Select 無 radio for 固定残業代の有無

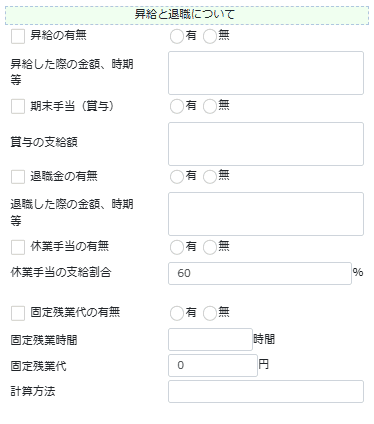click(210, 314)
